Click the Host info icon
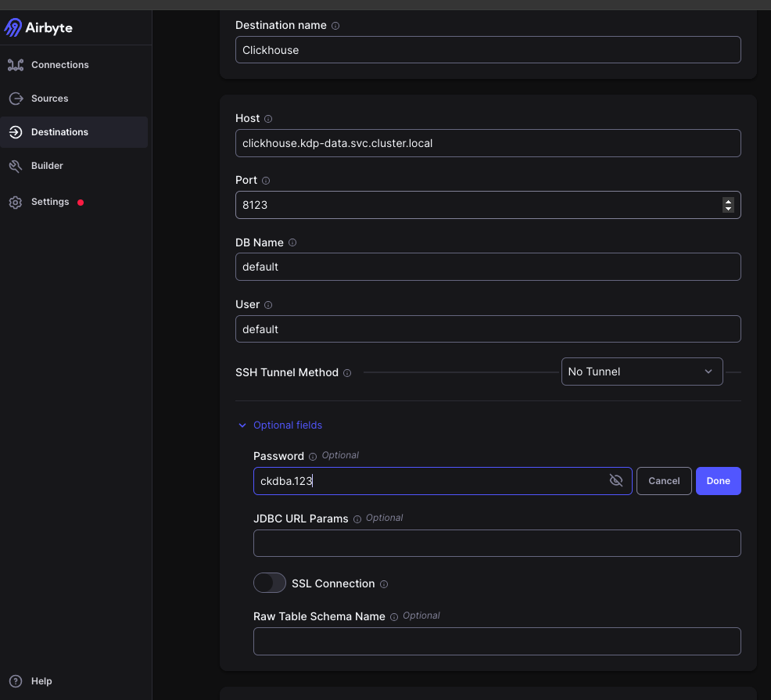The width and height of the screenshot is (771, 700). click(x=268, y=119)
